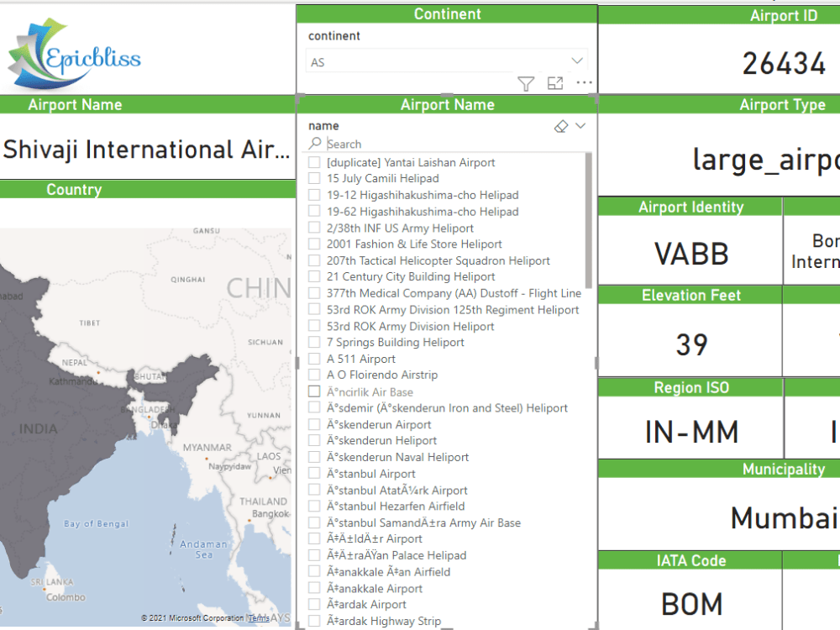This screenshot has height=630, width=840.
Task: Check Ä°ncirlik Air Base
Action: tap(314, 391)
